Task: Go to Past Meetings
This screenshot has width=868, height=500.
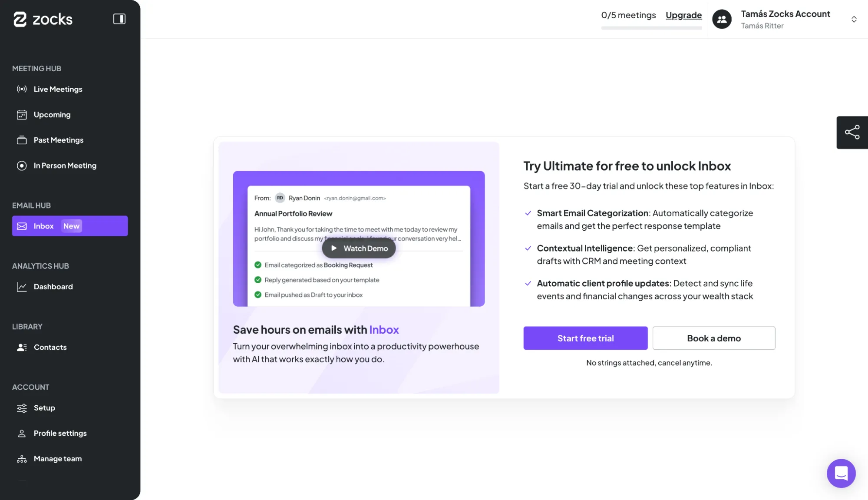Action: [58, 140]
